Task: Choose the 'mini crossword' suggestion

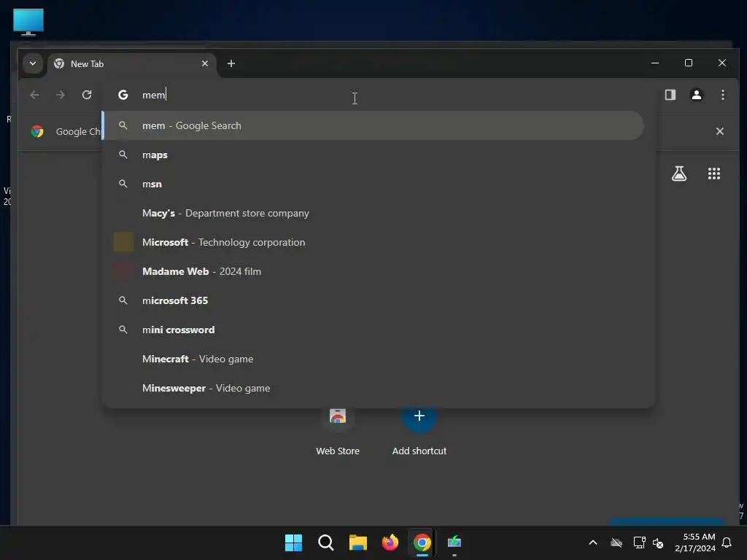Action: click(374, 330)
